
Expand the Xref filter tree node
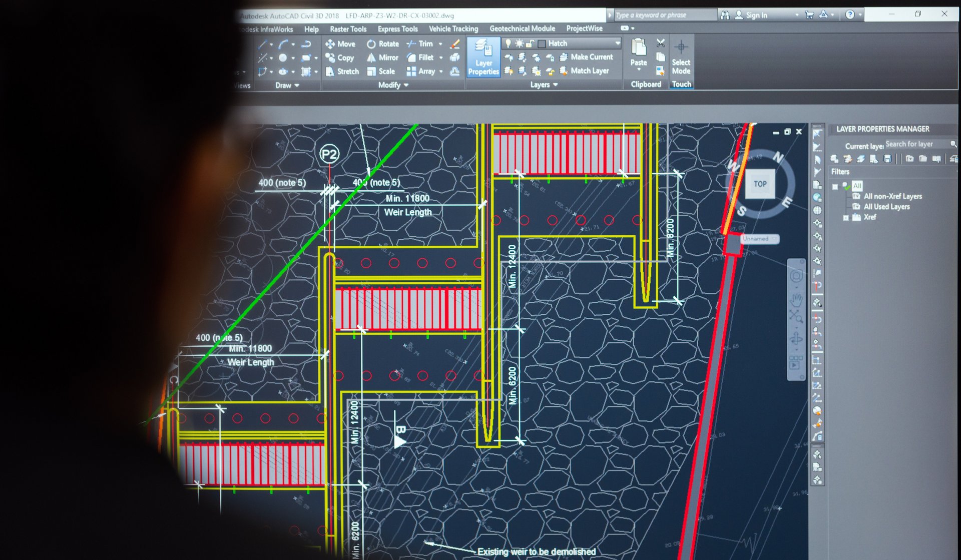(846, 218)
